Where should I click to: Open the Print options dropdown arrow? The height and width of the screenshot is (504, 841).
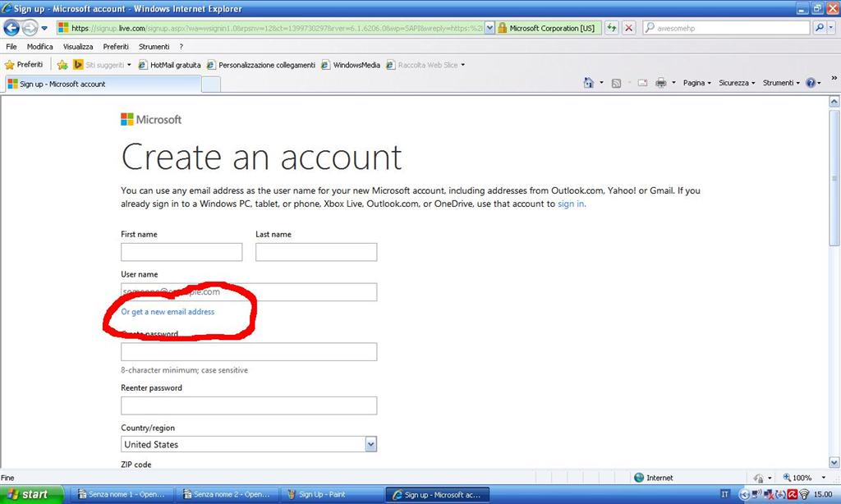coord(673,83)
